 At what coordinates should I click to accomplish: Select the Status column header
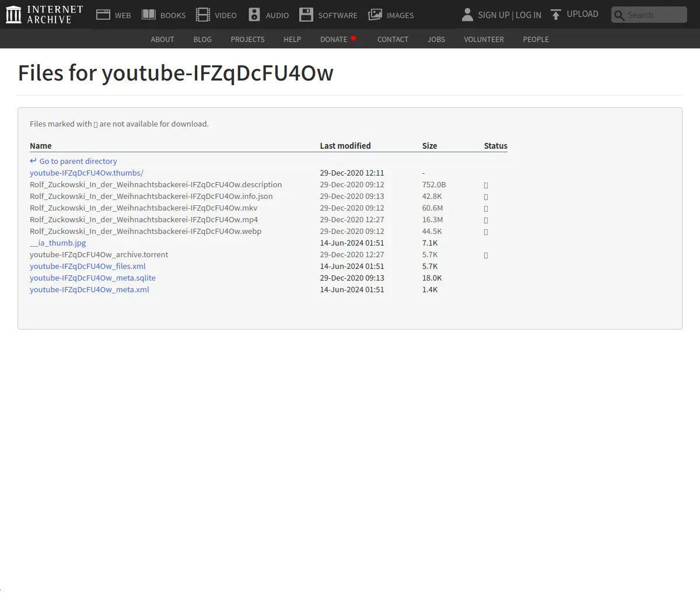(x=495, y=146)
